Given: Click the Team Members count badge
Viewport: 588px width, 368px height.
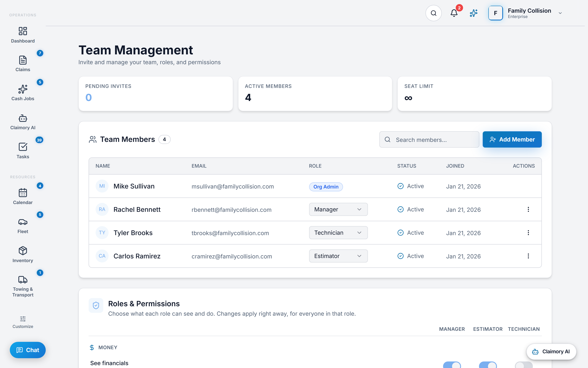Looking at the screenshot, I should click(x=164, y=139).
